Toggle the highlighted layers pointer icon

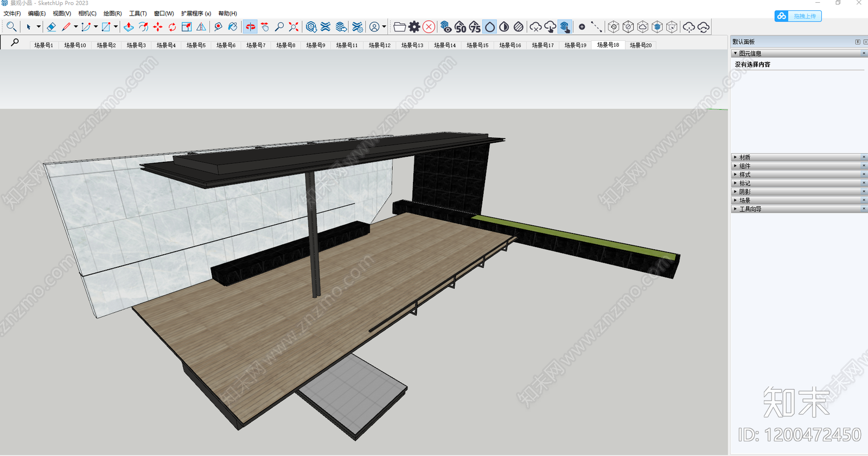[x=565, y=27]
